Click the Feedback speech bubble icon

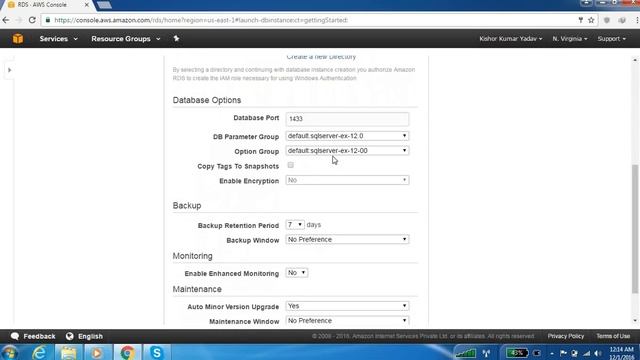coord(15,336)
